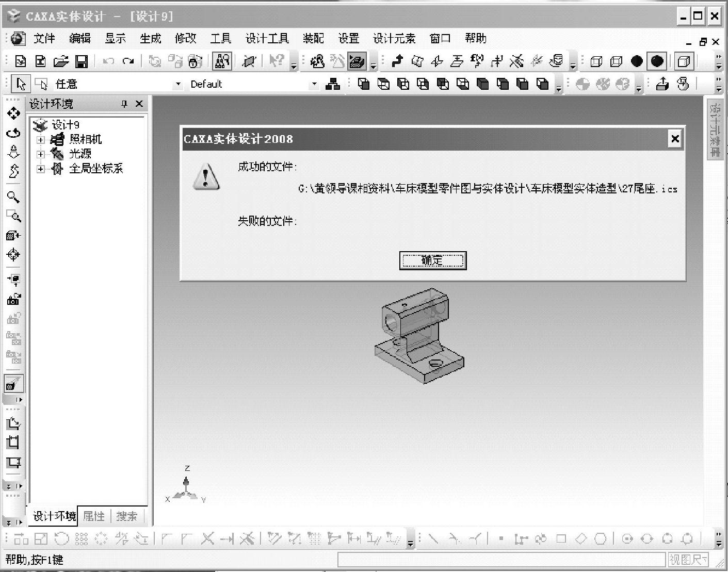Image resolution: width=728 pixels, height=572 pixels.
Task: Open the 任意 selection filter dropdown
Action: (177, 84)
